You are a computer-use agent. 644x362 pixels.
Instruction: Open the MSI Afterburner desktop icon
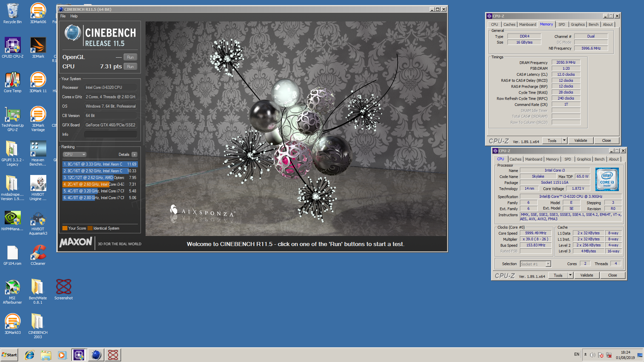point(12,292)
